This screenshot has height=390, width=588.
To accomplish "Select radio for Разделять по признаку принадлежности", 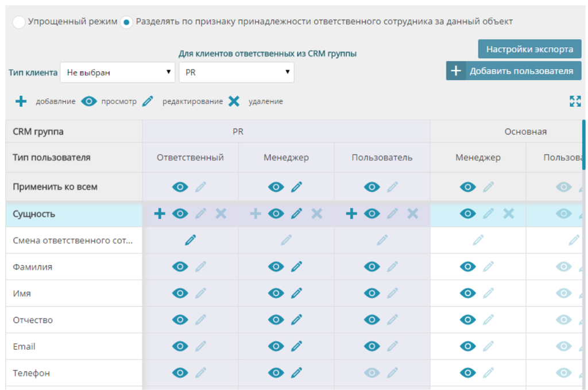I will point(126,22).
